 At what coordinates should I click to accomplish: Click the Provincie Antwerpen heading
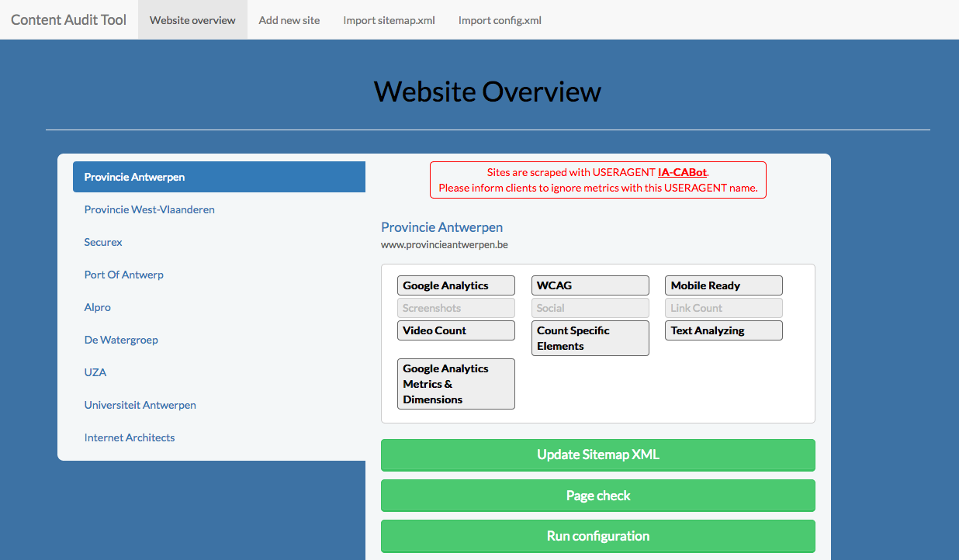[x=441, y=227]
